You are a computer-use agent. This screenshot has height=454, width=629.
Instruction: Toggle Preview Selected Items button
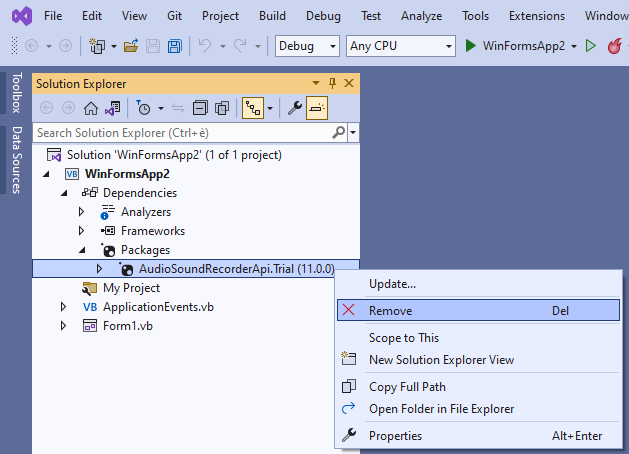pyautogui.click(x=316, y=108)
